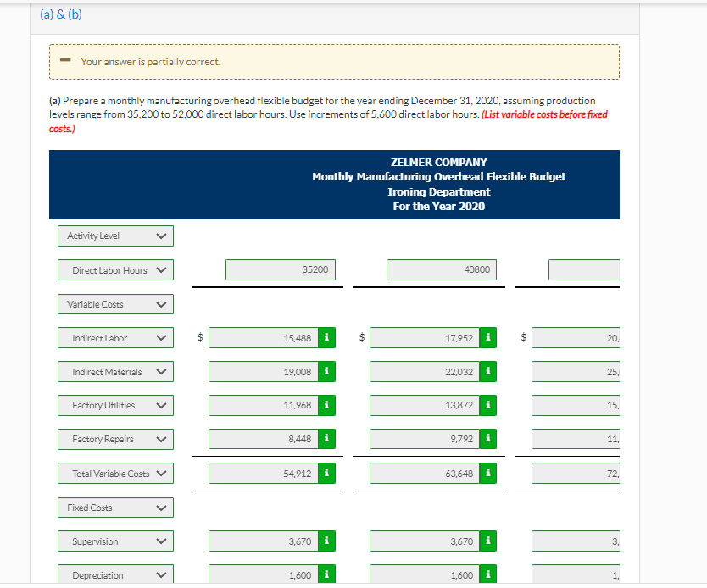Expand the Total Variable Costs dropdown

[115, 473]
